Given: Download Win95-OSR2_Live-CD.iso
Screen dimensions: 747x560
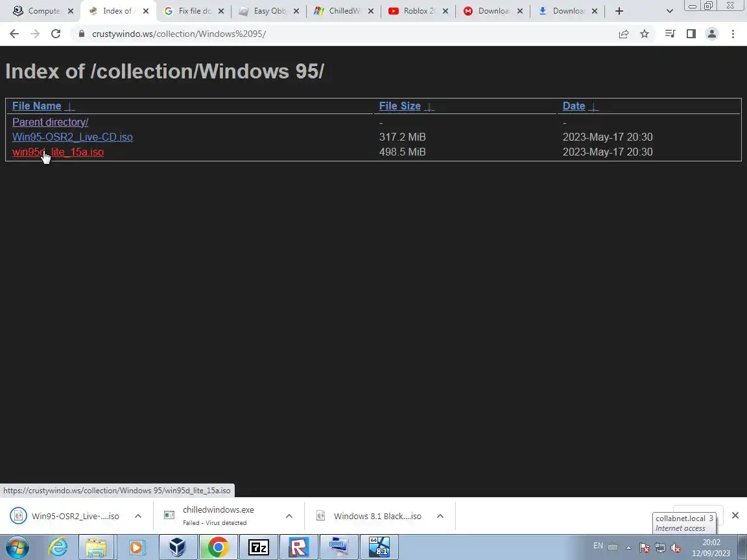Looking at the screenshot, I should point(73,137).
